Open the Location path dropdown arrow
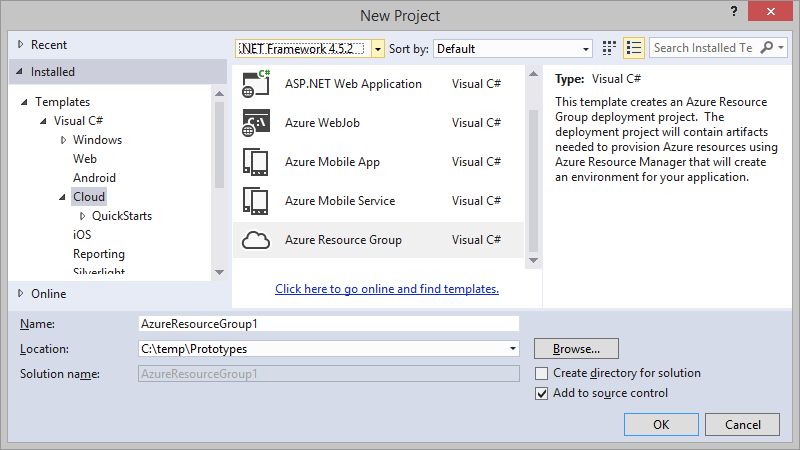 (x=513, y=349)
